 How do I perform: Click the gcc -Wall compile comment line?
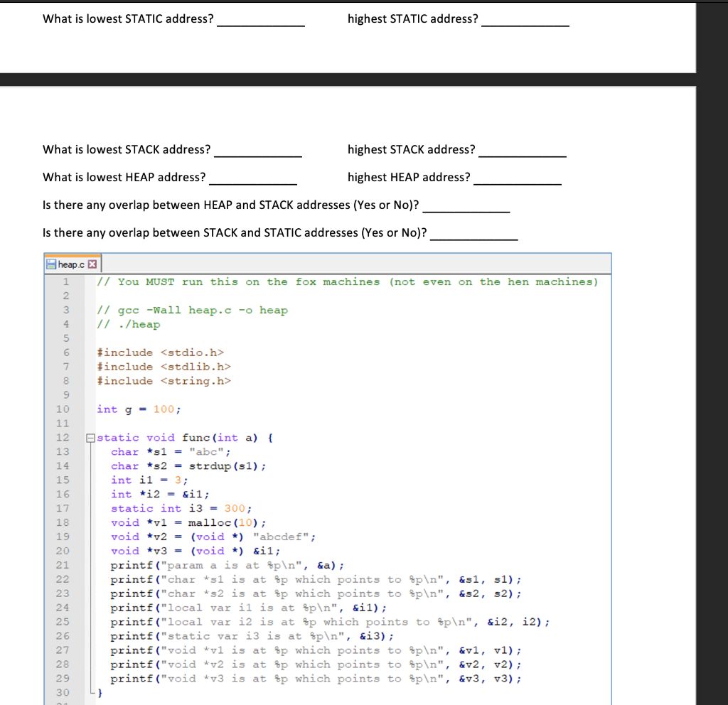(x=192, y=310)
